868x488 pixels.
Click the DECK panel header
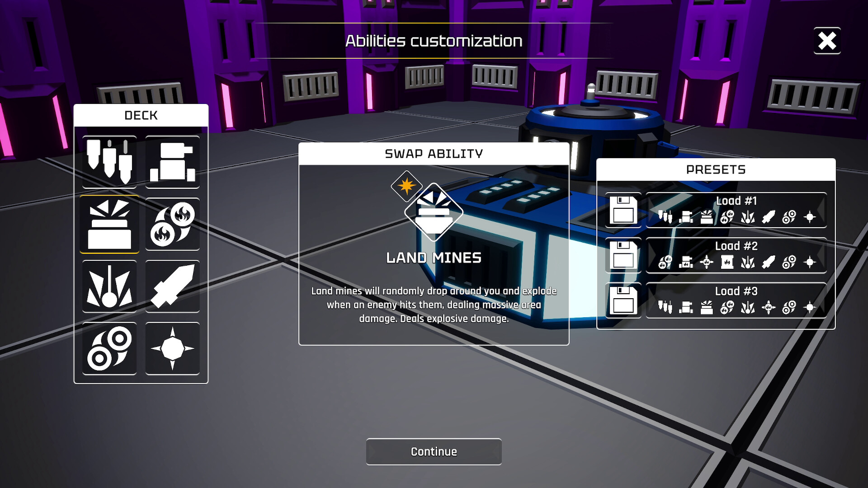coord(141,116)
